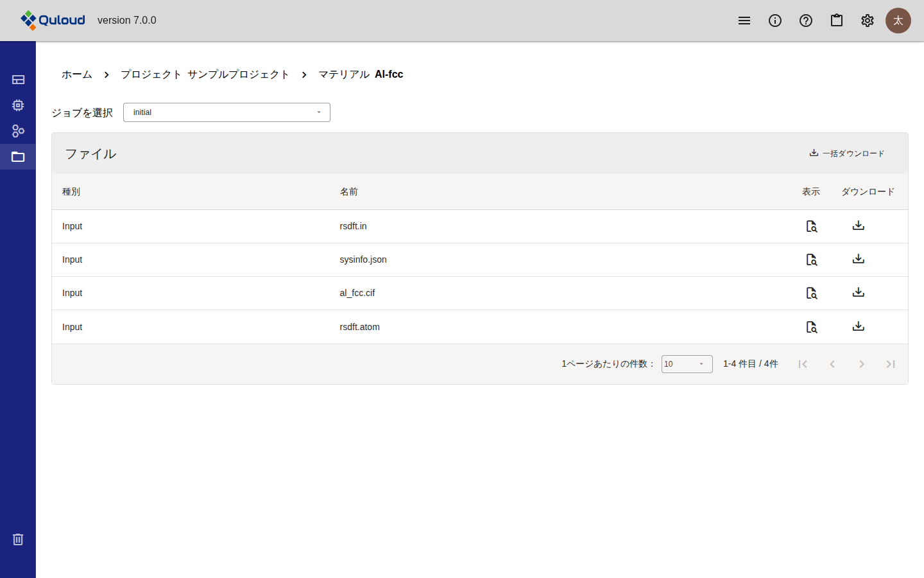
Task: Download the al_fcc.cif file
Action: pyautogui.click(x=859, y=292)
